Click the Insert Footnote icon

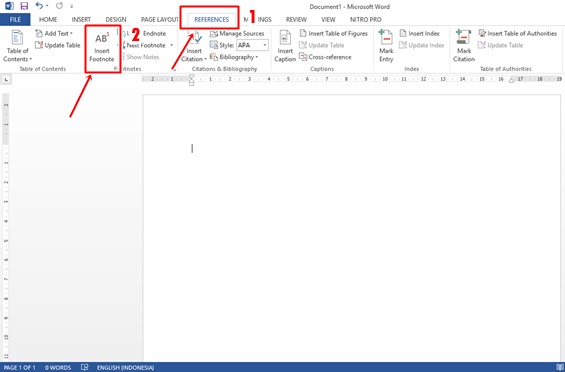pyautogui.click(x=102, y=39)
